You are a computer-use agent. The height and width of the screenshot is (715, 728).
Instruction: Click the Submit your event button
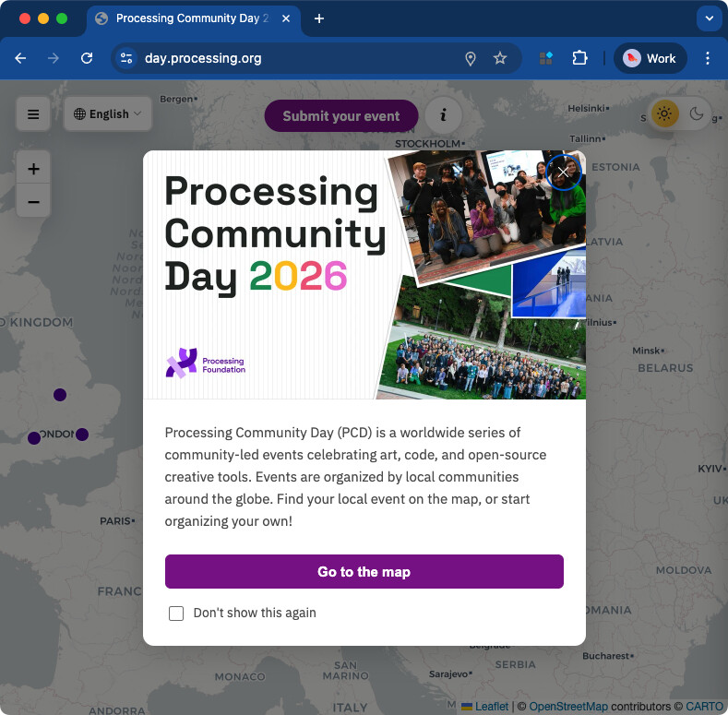coord(341,115)
